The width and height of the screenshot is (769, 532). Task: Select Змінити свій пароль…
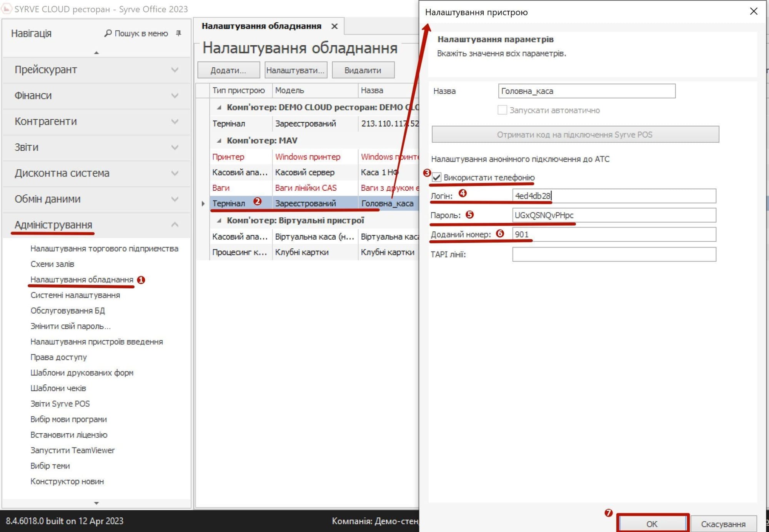70,326
